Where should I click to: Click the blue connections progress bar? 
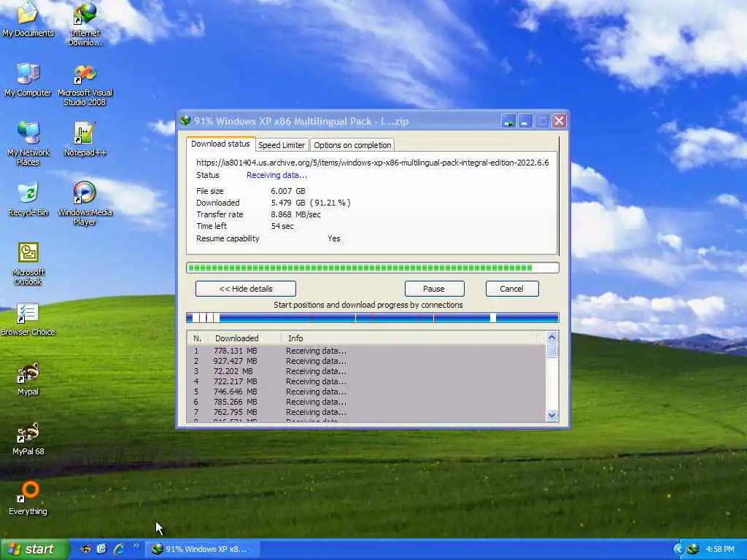pos(373,318)
